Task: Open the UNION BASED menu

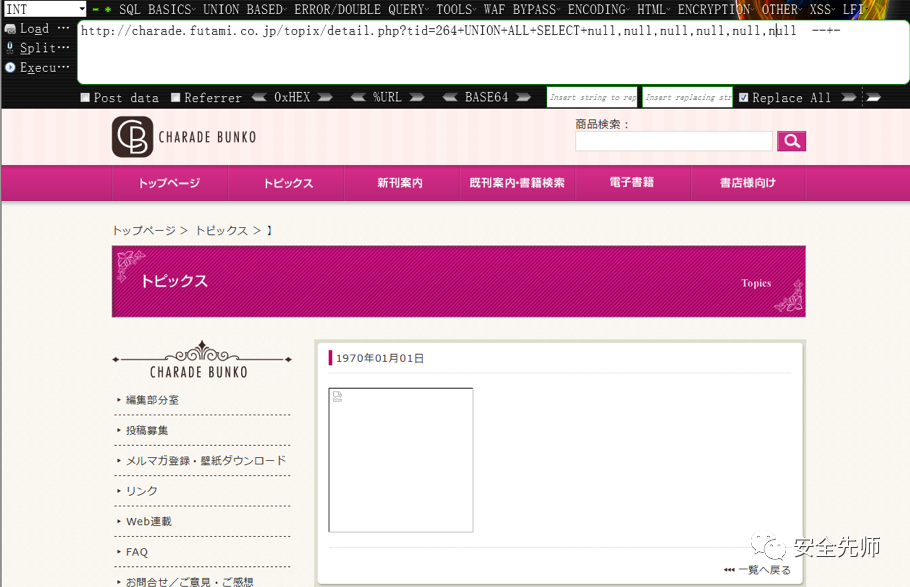Action: pyautogui.click(x=244, y=10)
